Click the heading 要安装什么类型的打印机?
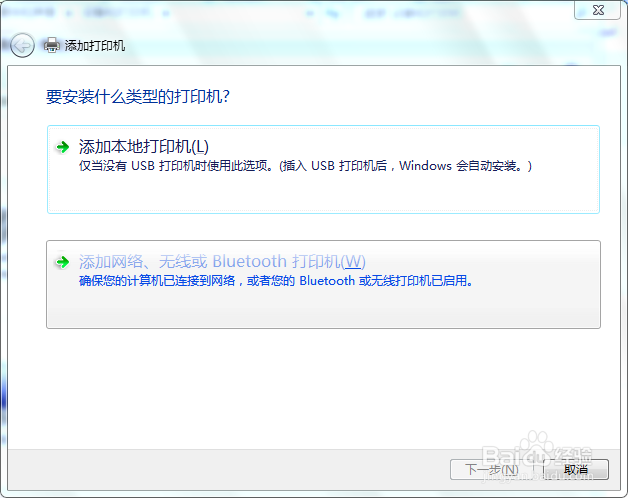628x498 pixels. tap(138, 97)
